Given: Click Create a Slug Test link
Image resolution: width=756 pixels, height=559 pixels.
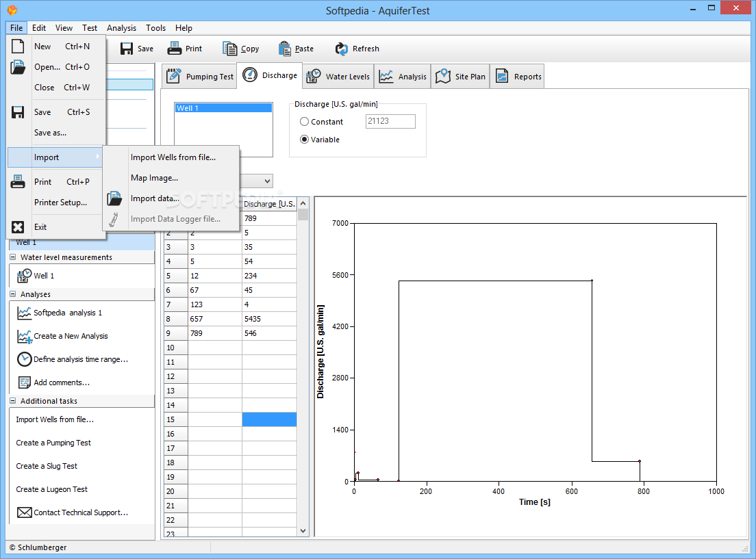Looking at the screenshot, I should pyautogui.click(x=47, y=466).
